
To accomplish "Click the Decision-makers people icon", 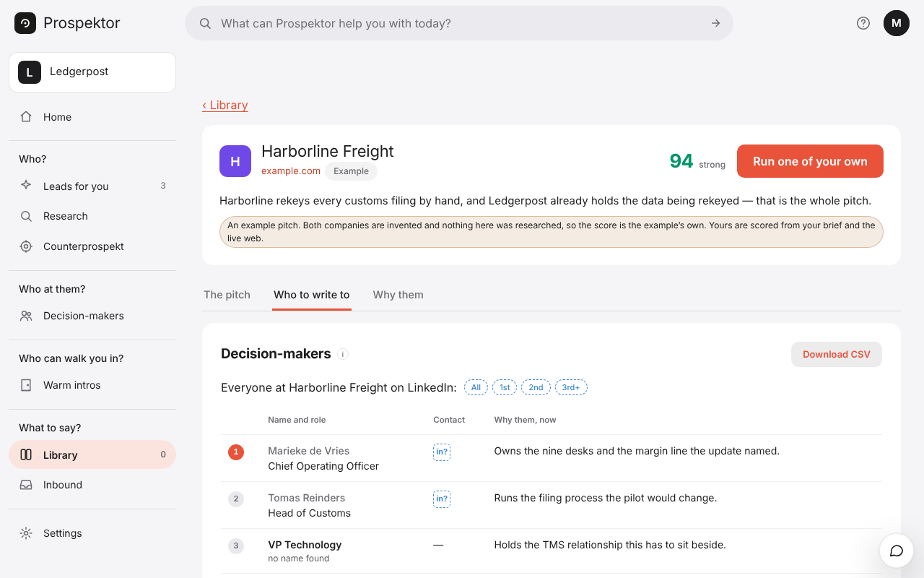I will [x=26, y=316].
